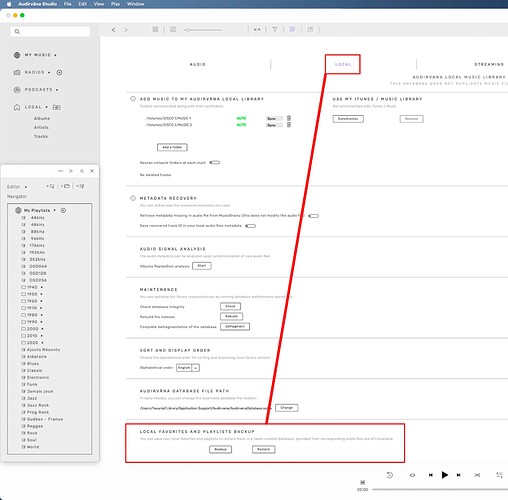
Task: Adjust the thumbnail size slider in toolbar
Action: click(x=203, y=30)
